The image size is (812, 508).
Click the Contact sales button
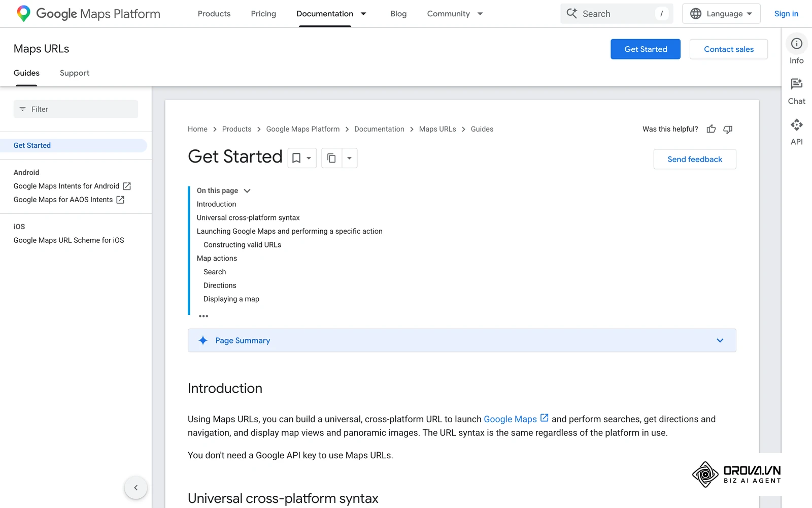[729, 49]
